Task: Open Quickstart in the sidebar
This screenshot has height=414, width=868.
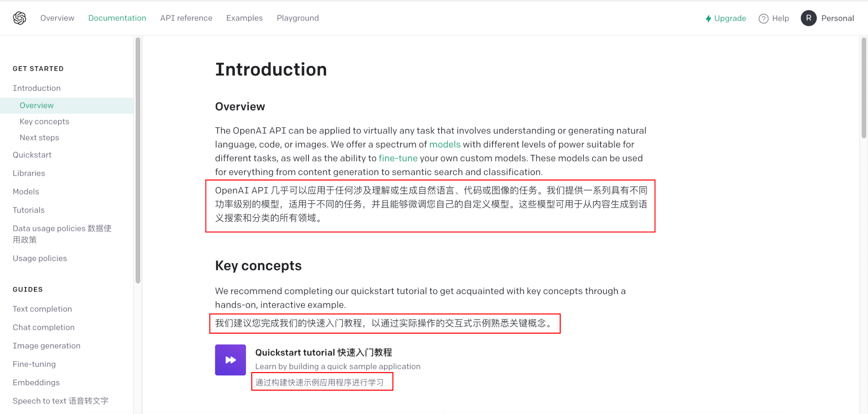Action: pos(32,155)
